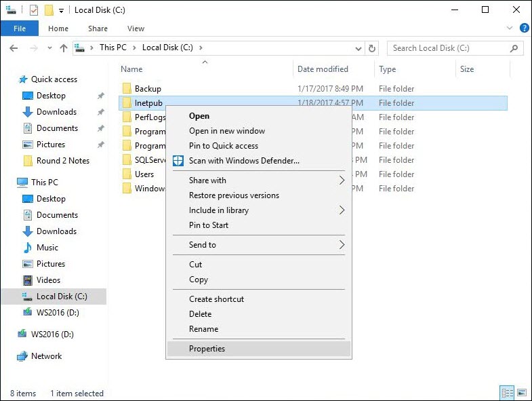Select Round 2 Notes in Quick access
The height and width of the screenshot is (401, 532).
point(62,161)
